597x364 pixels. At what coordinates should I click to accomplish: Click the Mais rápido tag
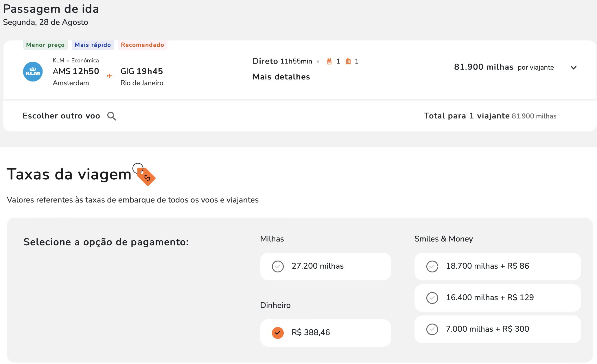pyautogui.click(x=93, y=45)
